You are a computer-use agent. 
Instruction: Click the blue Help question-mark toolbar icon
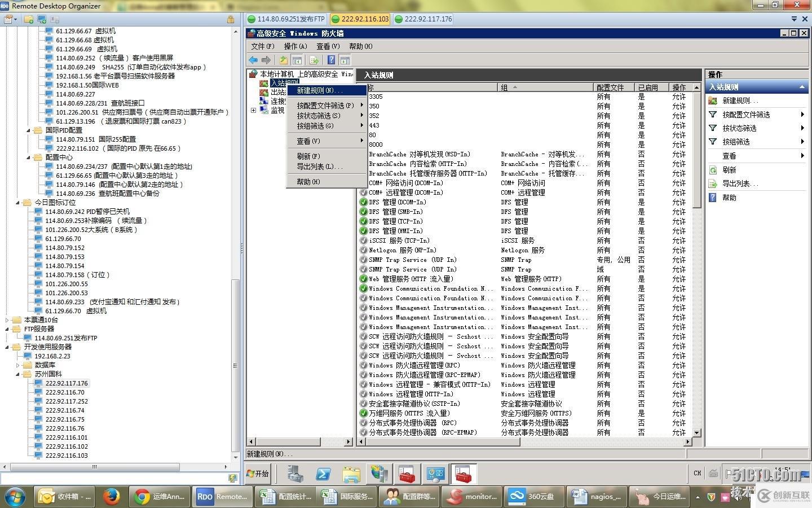tap(331, 60)
